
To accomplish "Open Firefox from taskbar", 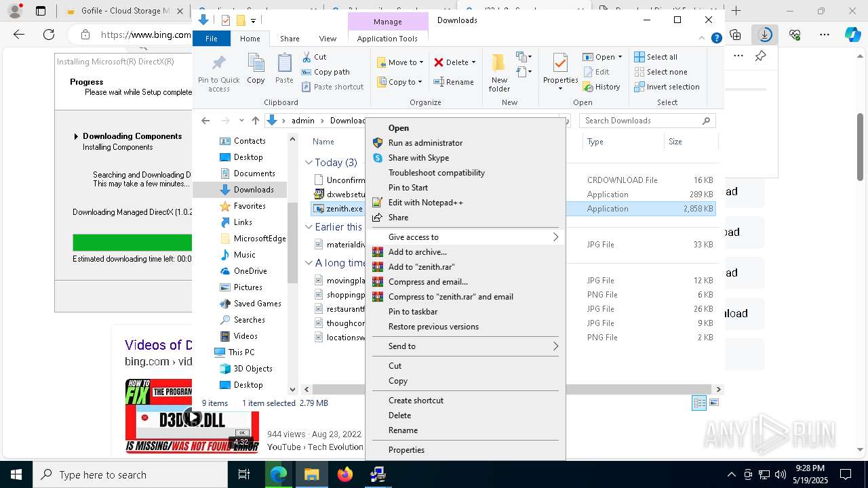I will 345,474.
